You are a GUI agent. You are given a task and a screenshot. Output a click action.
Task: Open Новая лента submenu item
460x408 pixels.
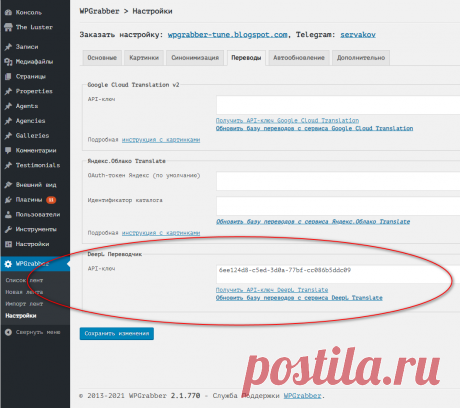24,292
